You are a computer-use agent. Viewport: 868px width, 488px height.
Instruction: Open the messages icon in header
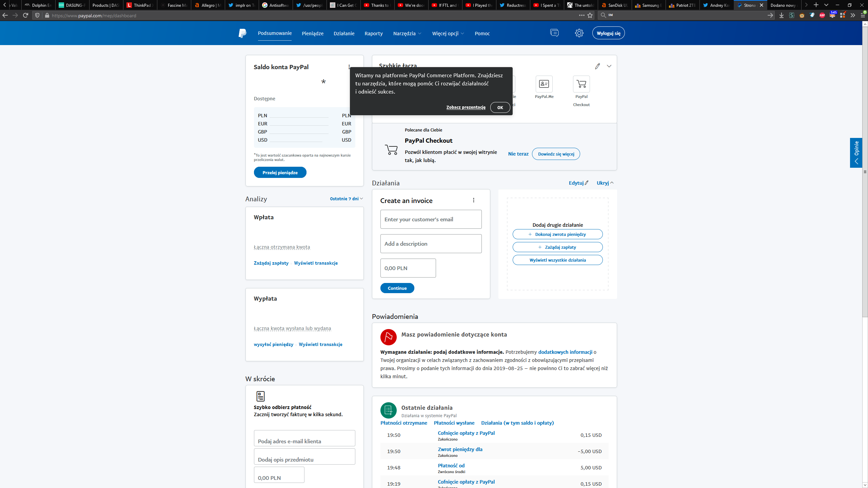(554, 33)
